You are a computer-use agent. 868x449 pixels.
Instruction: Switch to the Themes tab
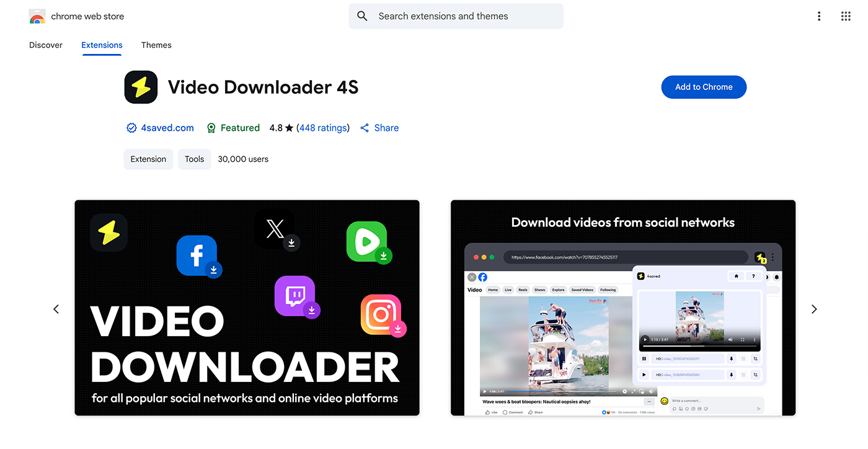point(156,45)
